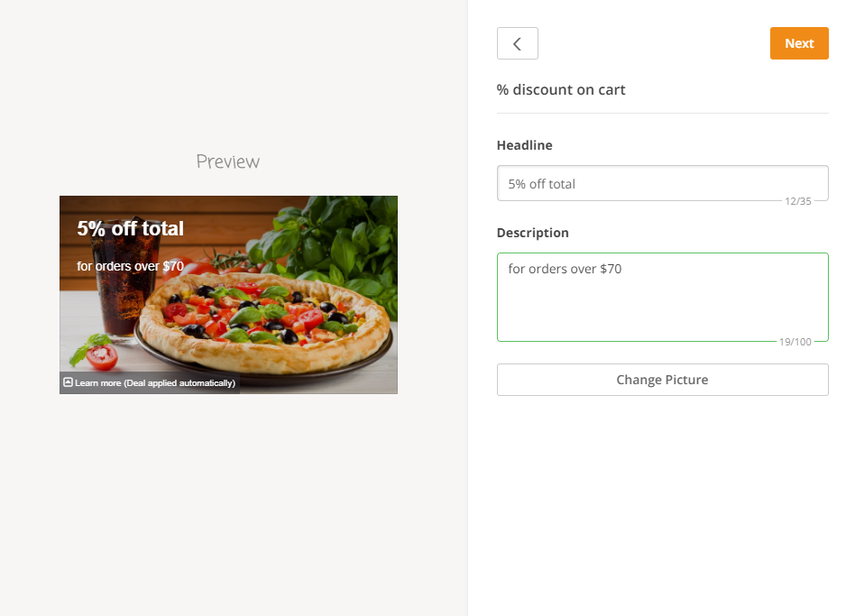Click the Preview heading text
Screen dimensions: 855x616
pyautogui.click(x=227, y=161)
